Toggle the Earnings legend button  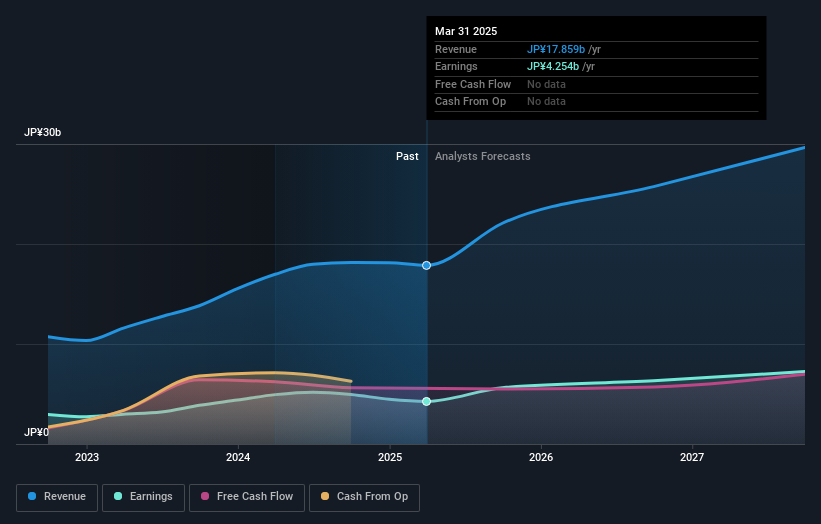[143, 497]
